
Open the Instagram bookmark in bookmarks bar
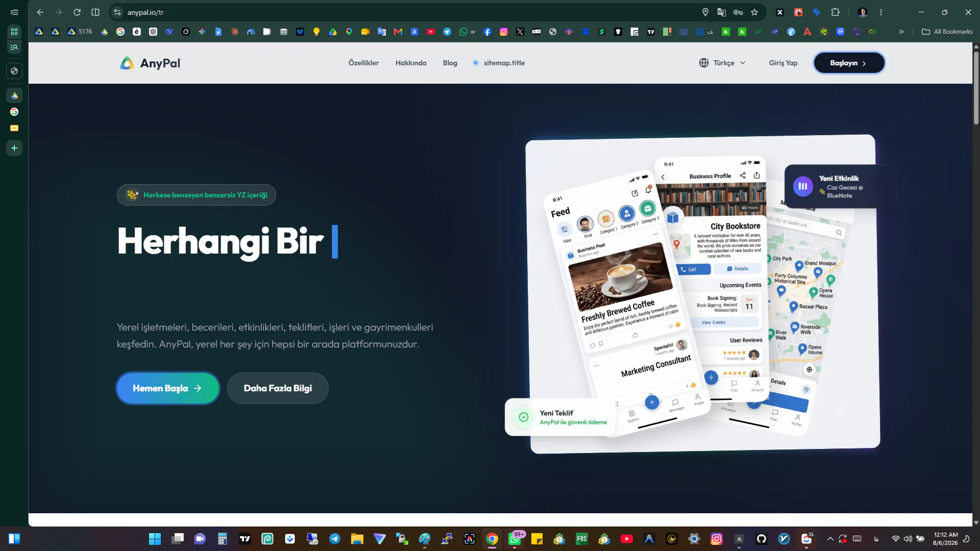[x=504, y=32]
